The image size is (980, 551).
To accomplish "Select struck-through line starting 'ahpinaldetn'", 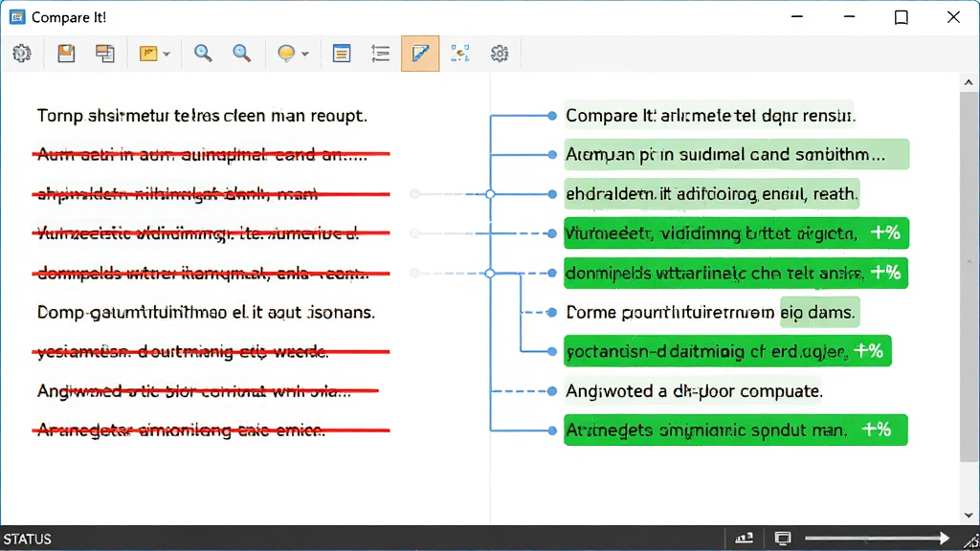I will click(x=212, y=194).
